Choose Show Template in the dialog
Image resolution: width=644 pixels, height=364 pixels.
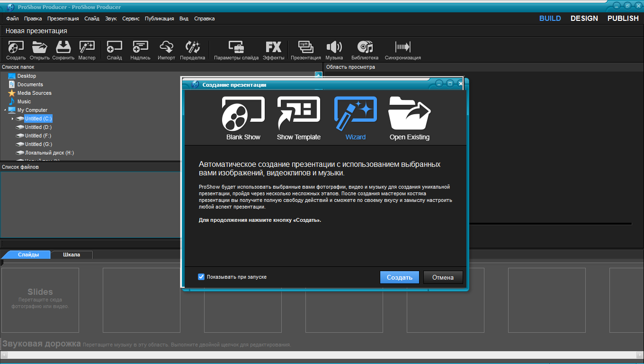click(298, 118)
